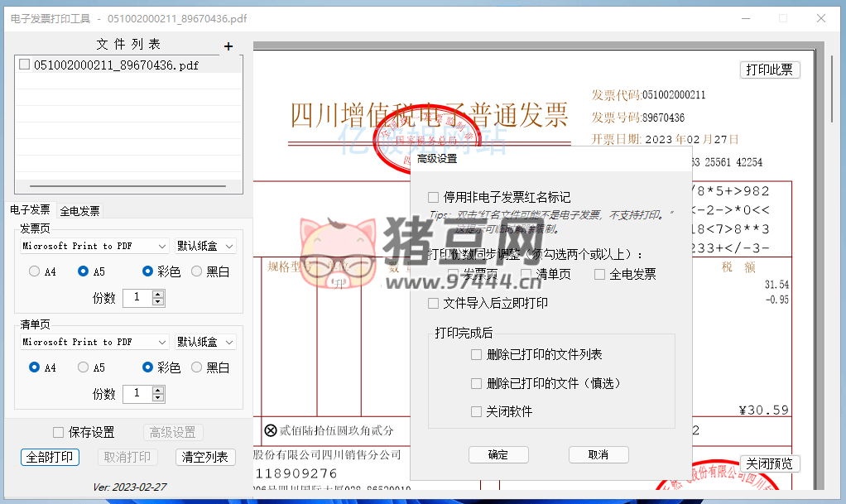Check 停用非电子发票红名标记 option
Image resolution: width=846 pixels, height=504 pixels.
tap(433, 197)
